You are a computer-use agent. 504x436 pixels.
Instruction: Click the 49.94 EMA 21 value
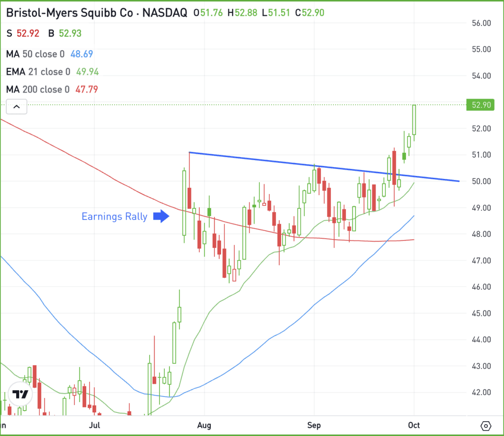tap(88, 72)
